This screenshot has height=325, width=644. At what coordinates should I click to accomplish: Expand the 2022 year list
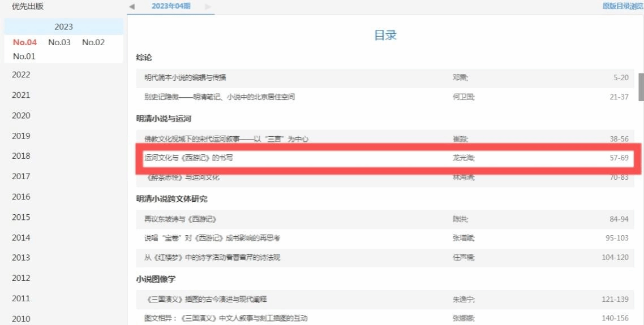[22, 75]
